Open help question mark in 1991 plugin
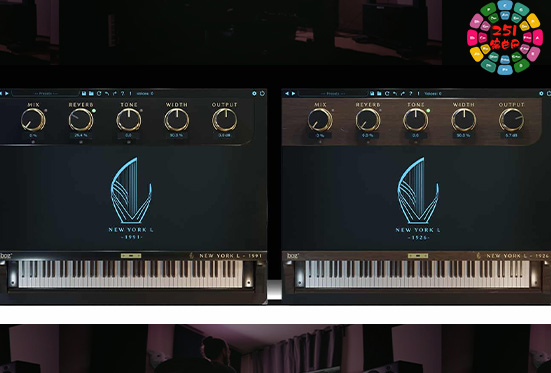551x373 pixels. [x=122, y=94]
